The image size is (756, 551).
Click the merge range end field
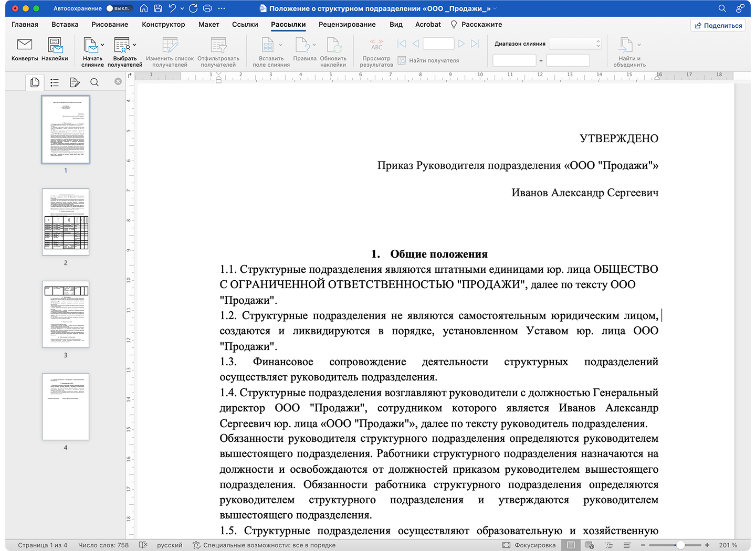tap(568, 60)
